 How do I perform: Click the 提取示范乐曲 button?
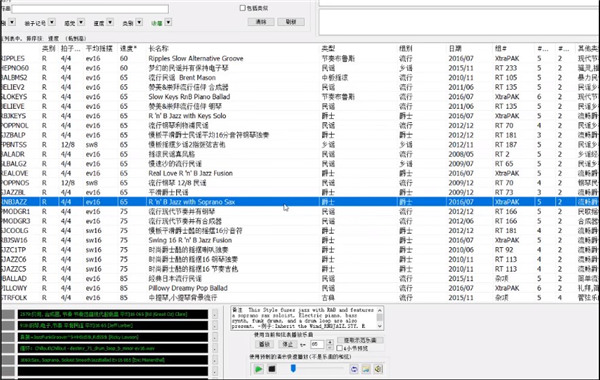click(360, 340)
